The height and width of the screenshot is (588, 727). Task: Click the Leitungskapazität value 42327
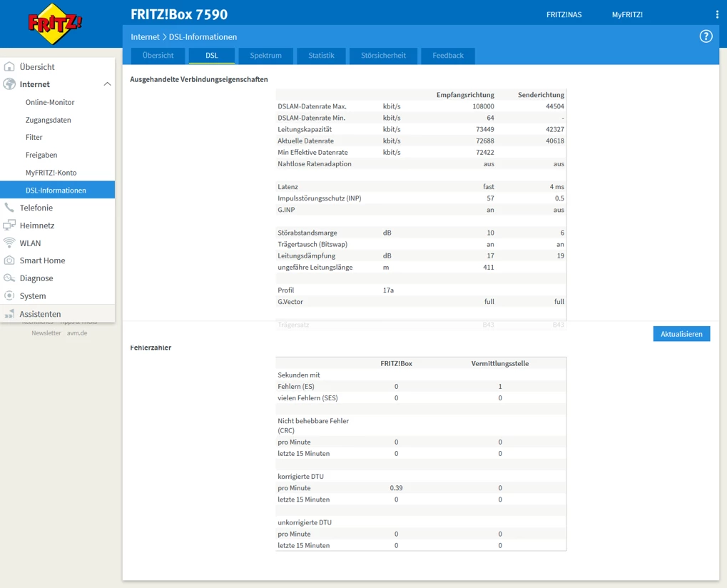click(x=554, y=129)
